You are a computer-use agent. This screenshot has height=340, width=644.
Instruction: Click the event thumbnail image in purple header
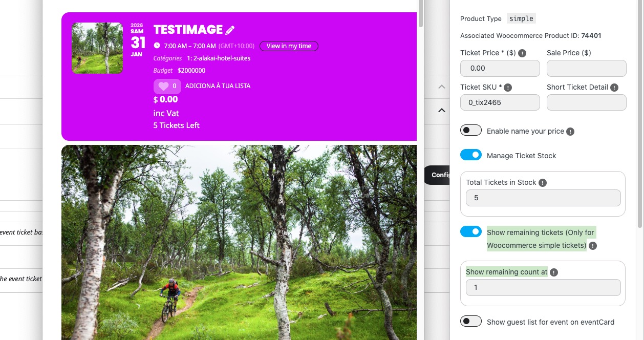[97, 48]
